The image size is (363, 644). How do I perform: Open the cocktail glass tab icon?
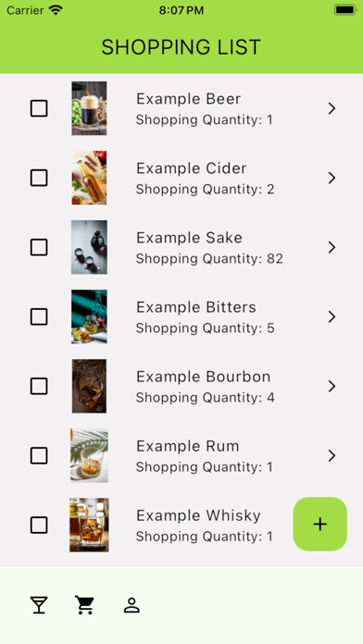click(x=39, y=605)
